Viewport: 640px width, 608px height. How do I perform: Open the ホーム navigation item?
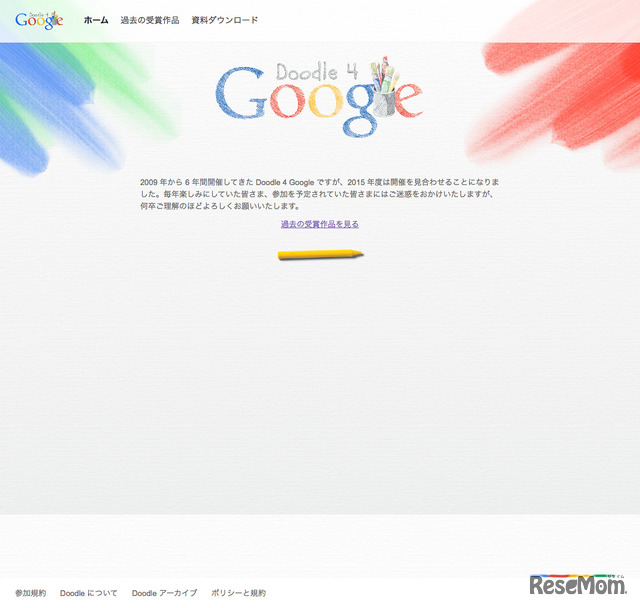point(96,20)
